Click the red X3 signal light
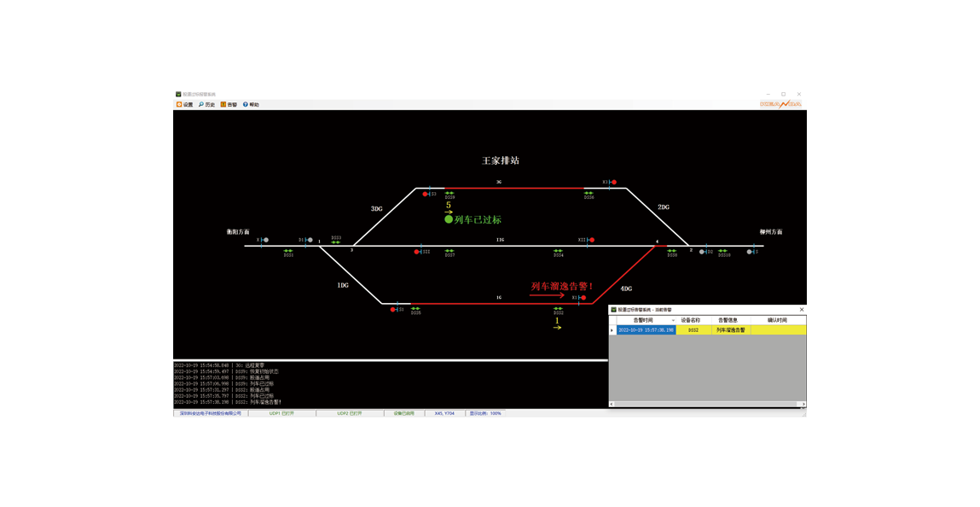The image size is (980, 507). (x=614, y=183)
